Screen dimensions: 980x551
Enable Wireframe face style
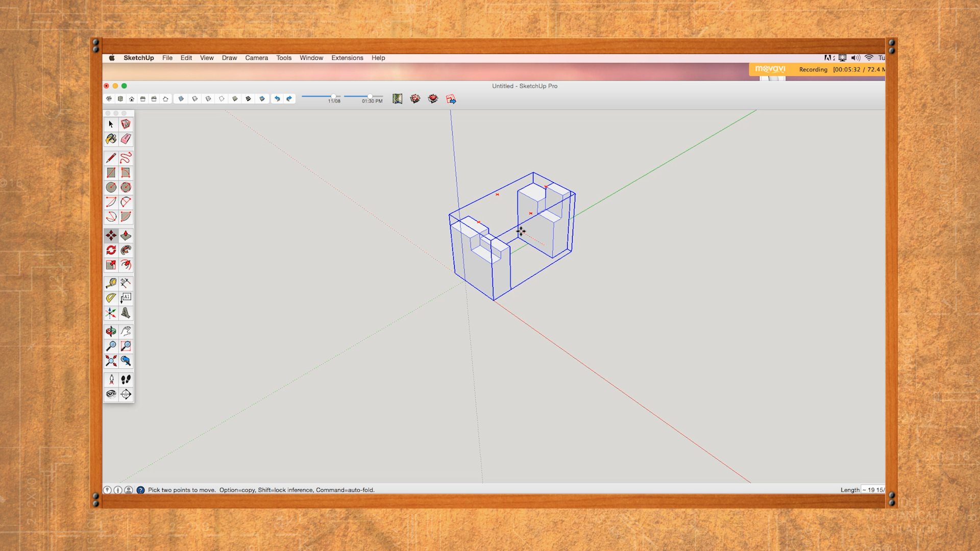pyautogui.click(x=208, y=99)
